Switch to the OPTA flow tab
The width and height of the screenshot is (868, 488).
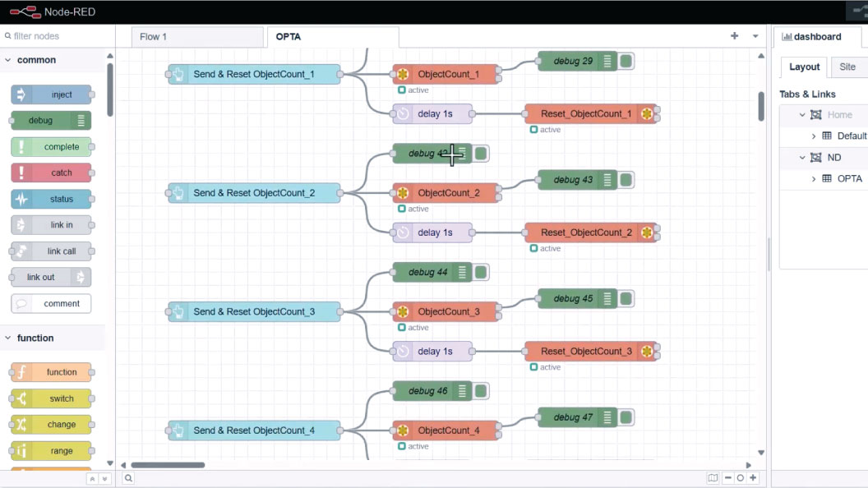pos(333,36)
